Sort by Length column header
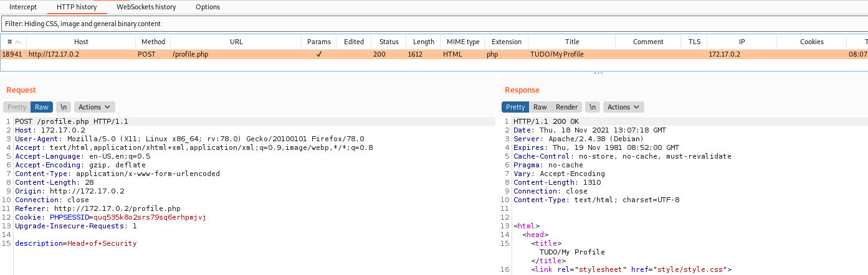The height and width of the screenshot is (275, 868). coord(424,42)
